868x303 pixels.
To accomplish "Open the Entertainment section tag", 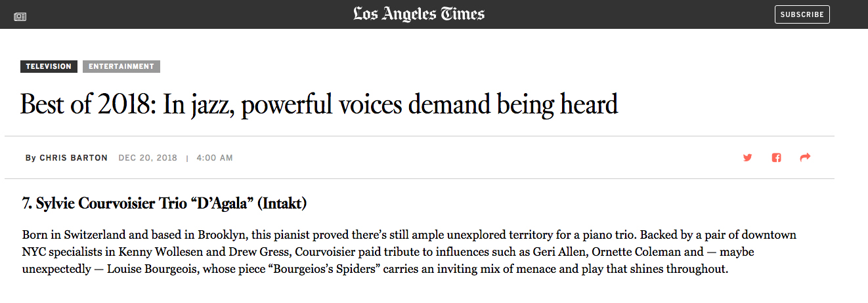I will point(121,66).
